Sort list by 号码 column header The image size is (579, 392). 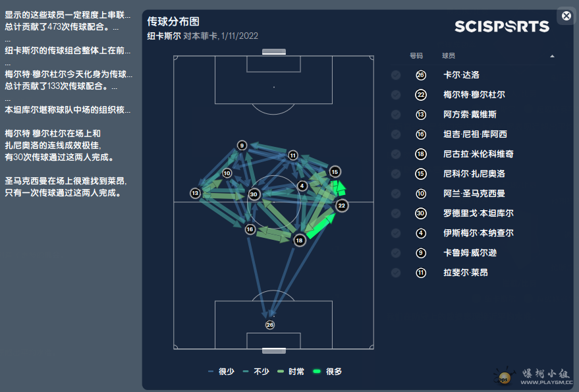pos(416,56)
